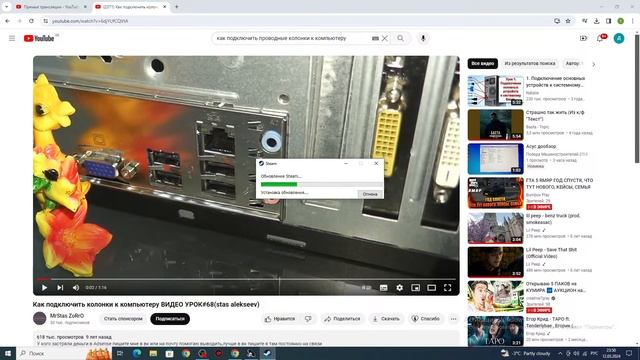Play the video
The width and height of the screenshot is (640, 360).
coord(44,287)
